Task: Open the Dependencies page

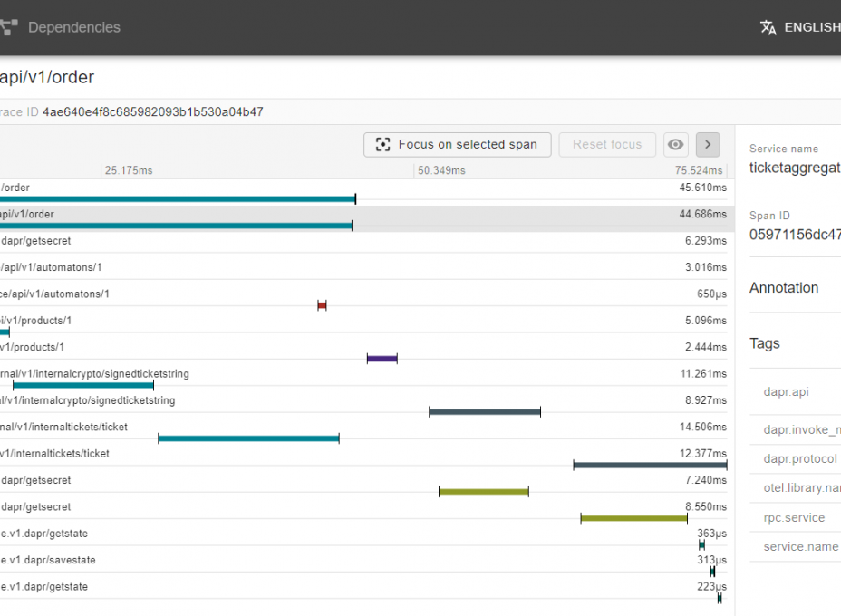Action: [72, 27]
